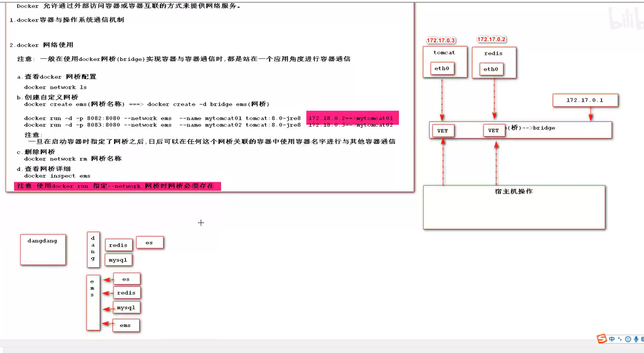Click the highlighted '172.18.0.2==>mytomcat01' text

pyautogui.click(x=351, y=118)
